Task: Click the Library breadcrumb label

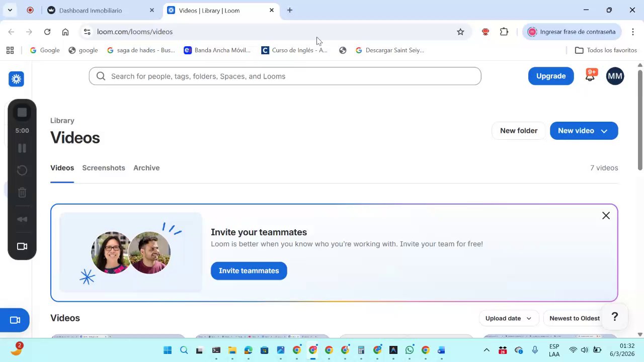Action: (x=62, y=121)
